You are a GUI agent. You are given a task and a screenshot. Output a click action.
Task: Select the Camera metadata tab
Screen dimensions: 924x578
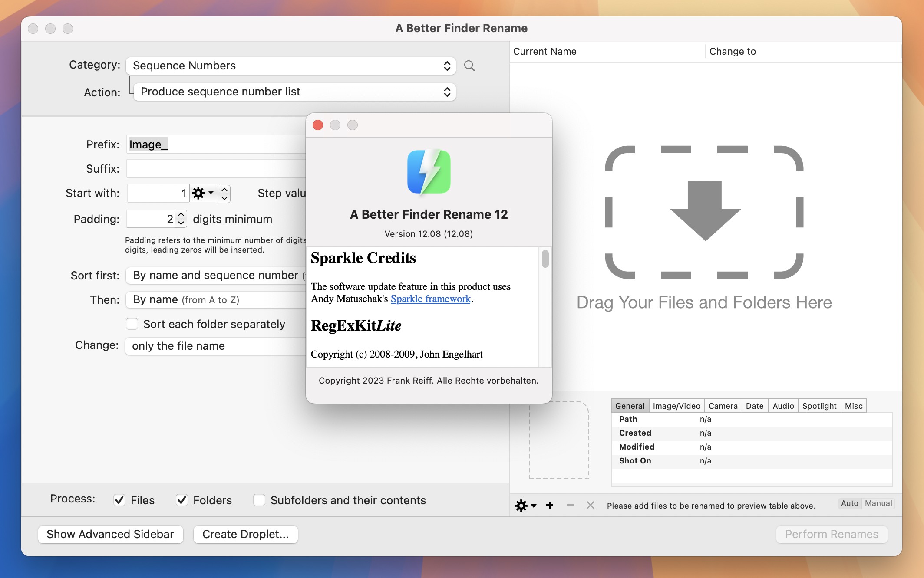tap(723, 406)
